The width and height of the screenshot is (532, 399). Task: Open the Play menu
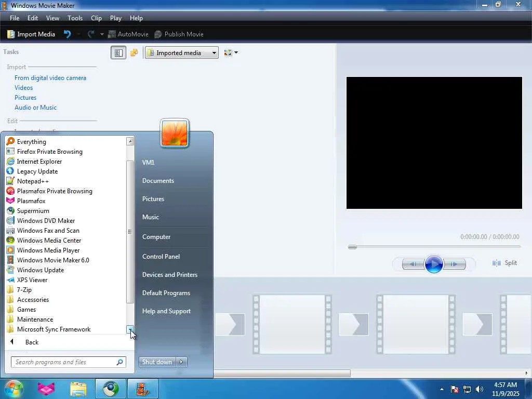click(x=116, y=18)
